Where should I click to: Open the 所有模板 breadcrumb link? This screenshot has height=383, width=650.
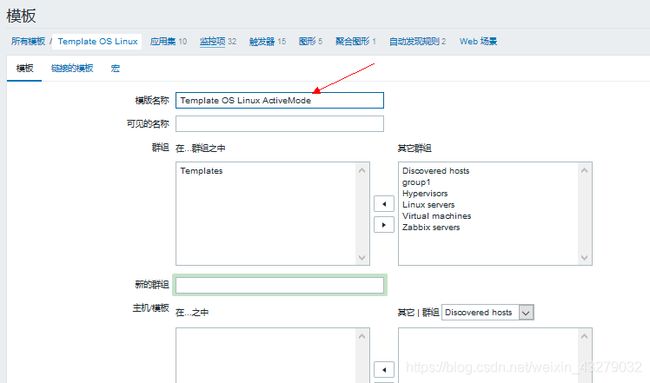[28, 41]
